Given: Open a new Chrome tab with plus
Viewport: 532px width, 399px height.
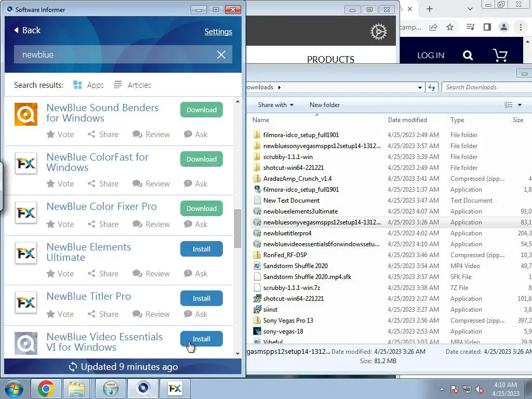Looking at the screenshot, I should pyautogui.click(x=430, y=9).
